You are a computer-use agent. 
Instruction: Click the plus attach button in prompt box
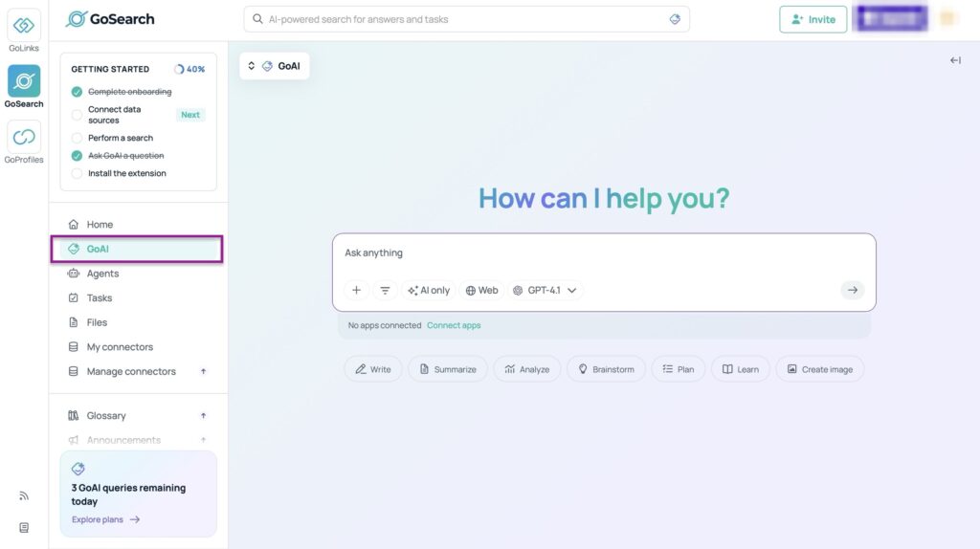pyautogui.click(x=356, y=291)
